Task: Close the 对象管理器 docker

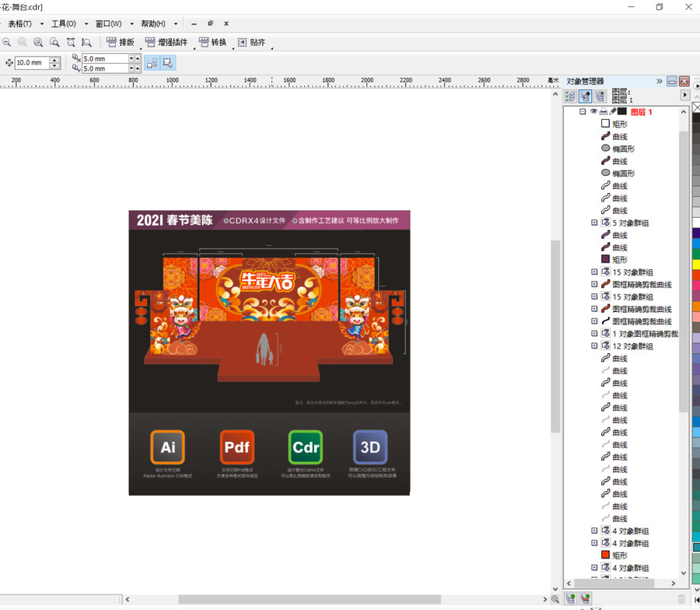Action: click(x=684, y=81)
